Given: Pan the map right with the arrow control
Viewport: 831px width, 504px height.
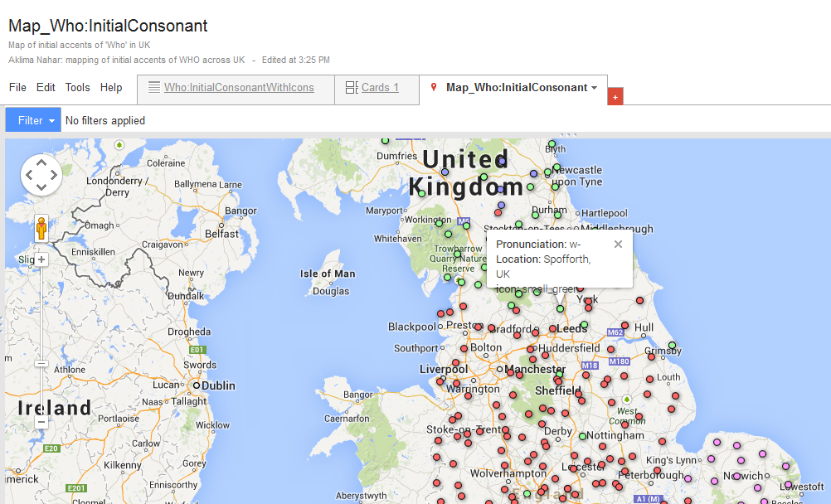Looking at the screenshot, I should click(x=54, y=175).
